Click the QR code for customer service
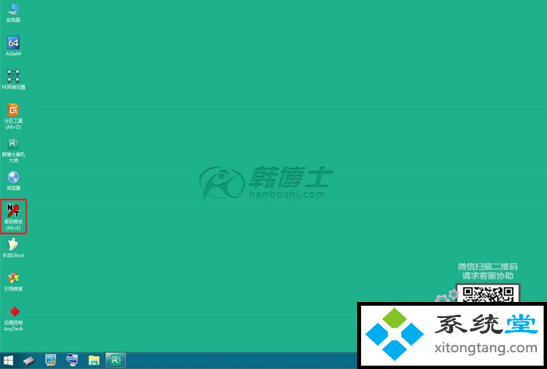The height and width of the screenshot is (369, 547). point(488,294)
